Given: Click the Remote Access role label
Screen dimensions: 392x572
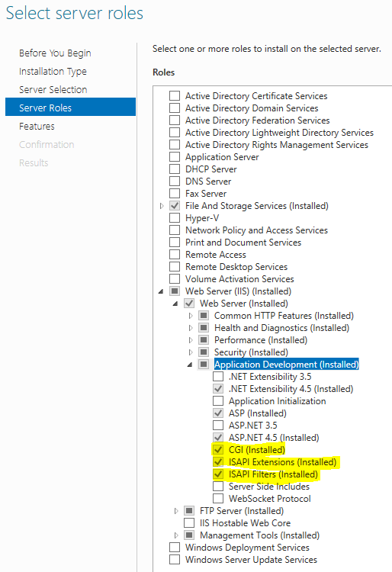Looking at the screenshot, I should pos(216,255).
